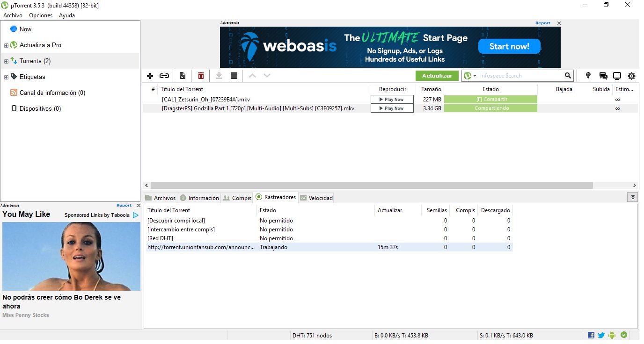Click the start download arrow icon

click(x=219, y=76)
